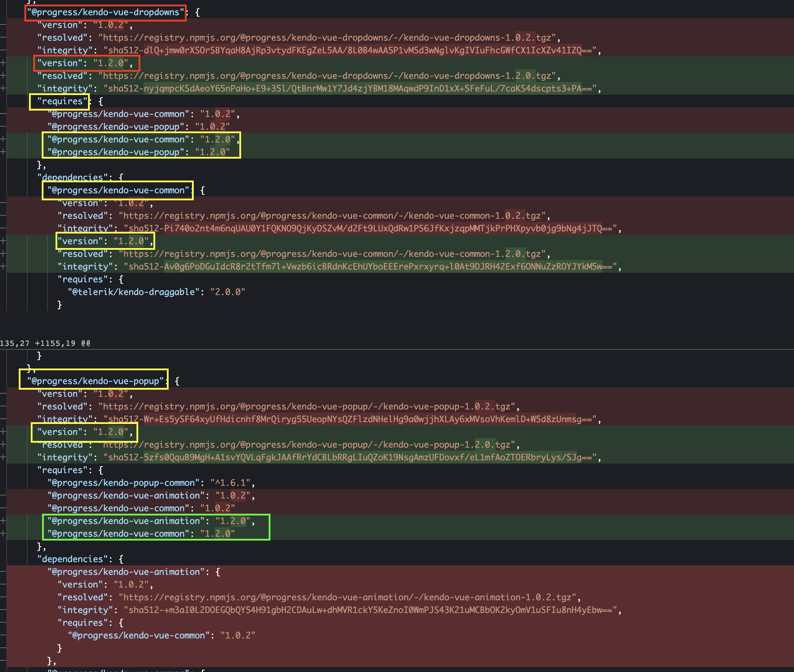The image size is (794, 672).
Task: Click the "@progress/kendo-popup-common" ^1.6.1 line
Action: click(151, 483)
